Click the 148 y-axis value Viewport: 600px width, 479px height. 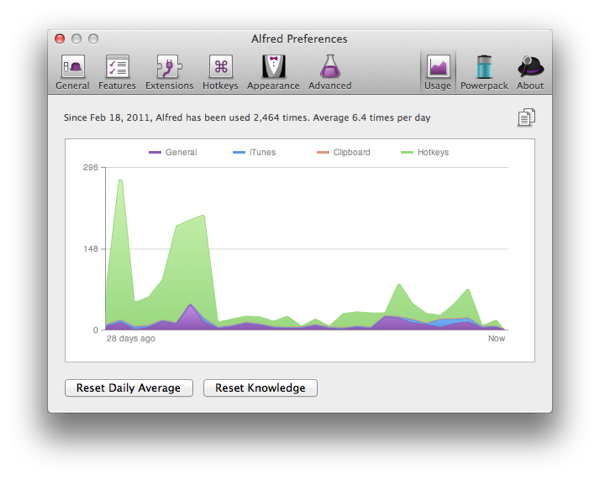click(x=91, y=249)
